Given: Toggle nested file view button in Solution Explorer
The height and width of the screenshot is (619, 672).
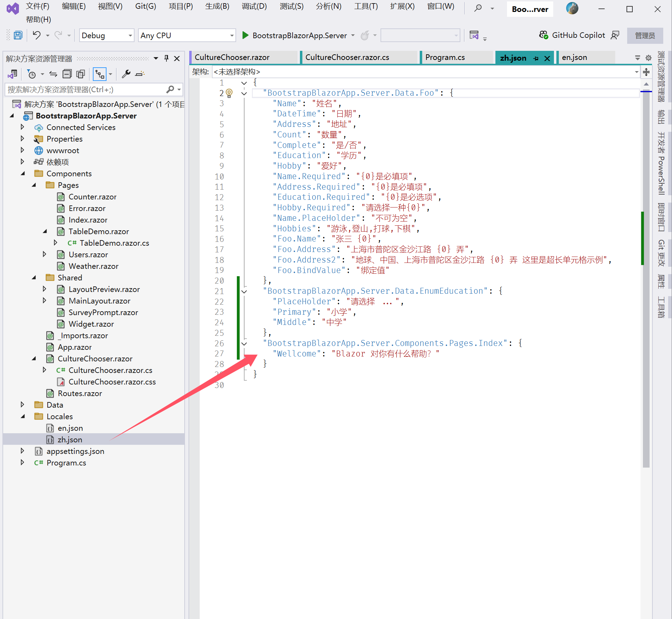Looking at the screenshot, I should pos(100,74).
